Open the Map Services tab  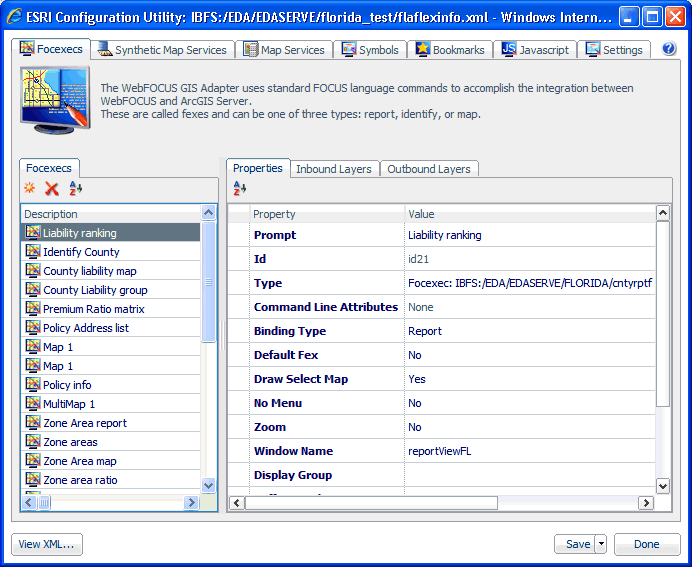pyautogui.click(x=284, y=50)
